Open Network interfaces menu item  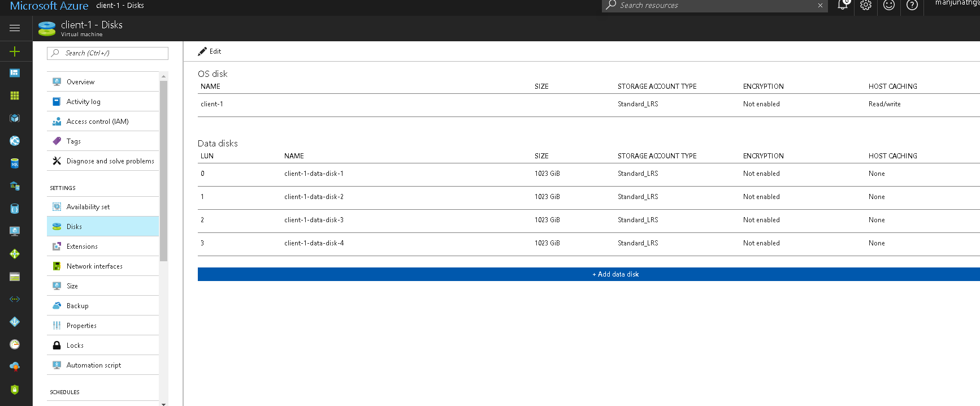tap(103, 266)
